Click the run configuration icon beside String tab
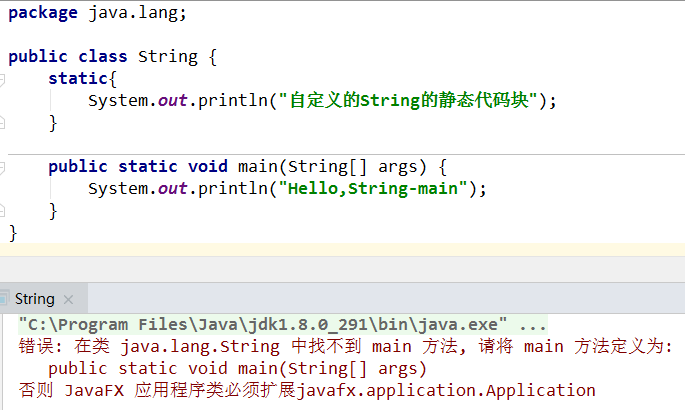This screenshot has height=410, width=685. (x=5, y=298)
